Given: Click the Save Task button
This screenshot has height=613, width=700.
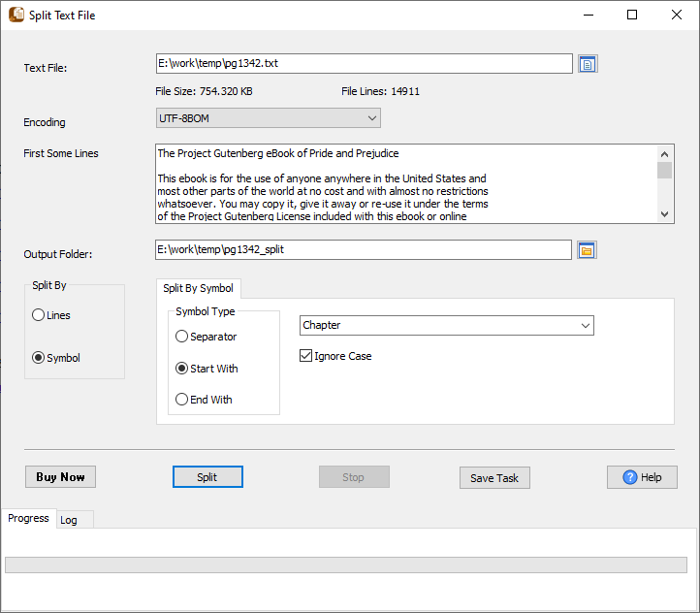Looking at the screenshot, I should tap(494, 477).
